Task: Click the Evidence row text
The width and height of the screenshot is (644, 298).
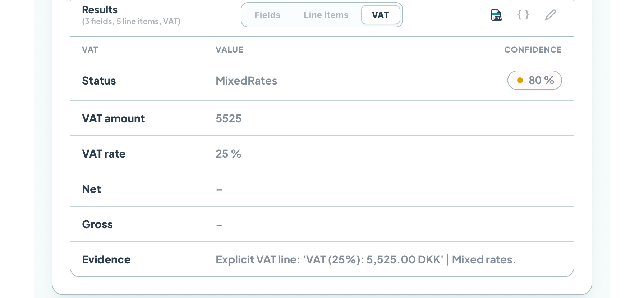Action: (365, 259)
